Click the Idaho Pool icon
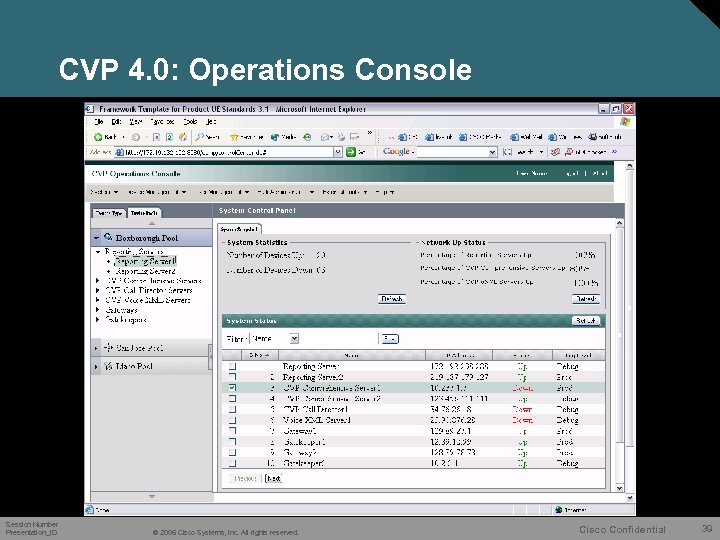 [x=108, y=366]
